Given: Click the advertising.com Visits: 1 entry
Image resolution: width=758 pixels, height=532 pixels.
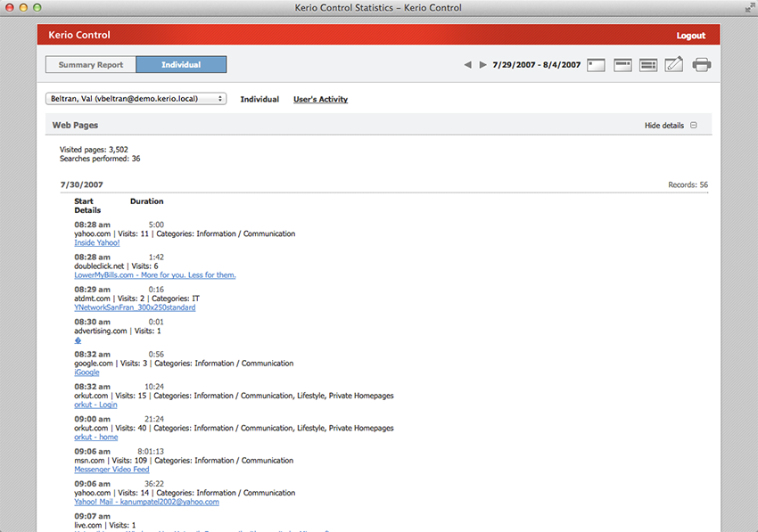Looking at the screenshot, I should click(x=118, y=331).
